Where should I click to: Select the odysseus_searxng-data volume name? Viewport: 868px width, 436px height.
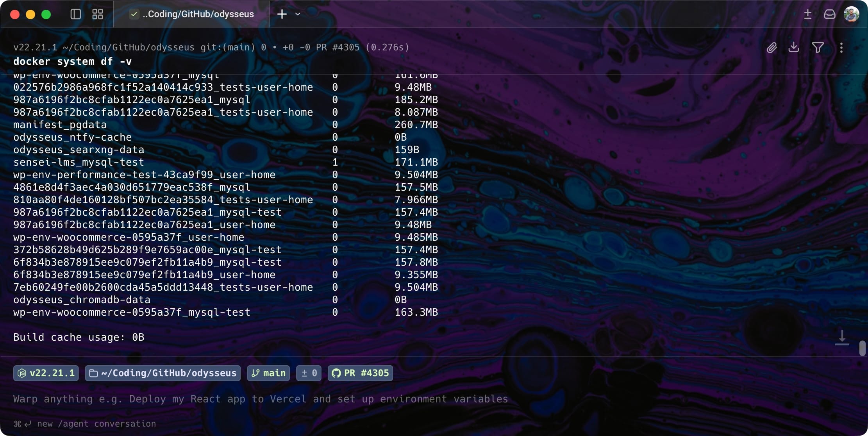coord(79,150)
